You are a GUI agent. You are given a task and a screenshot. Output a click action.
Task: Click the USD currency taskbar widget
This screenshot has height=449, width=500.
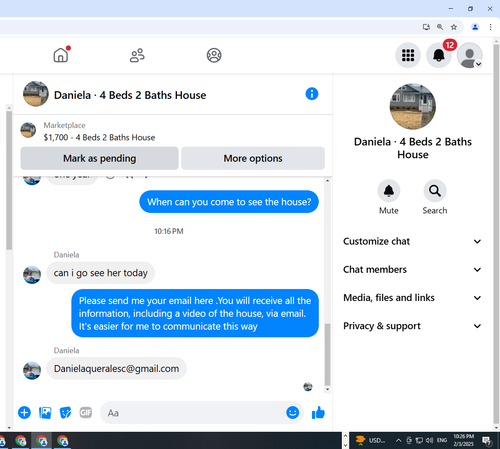370,440
